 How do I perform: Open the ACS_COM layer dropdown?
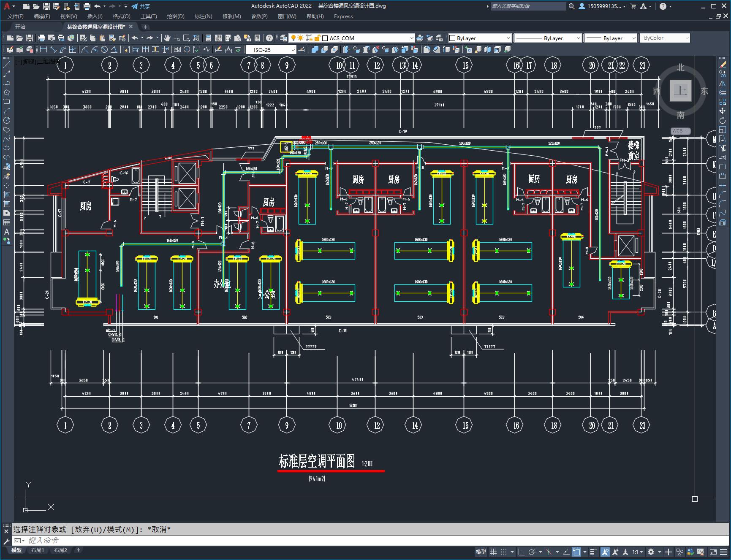coord(412,38)
